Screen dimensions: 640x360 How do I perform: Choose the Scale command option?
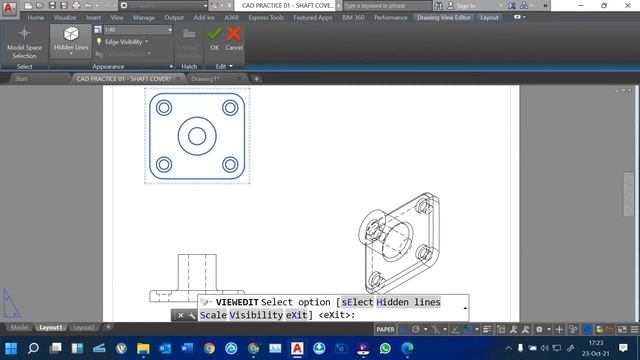(213, 315)
